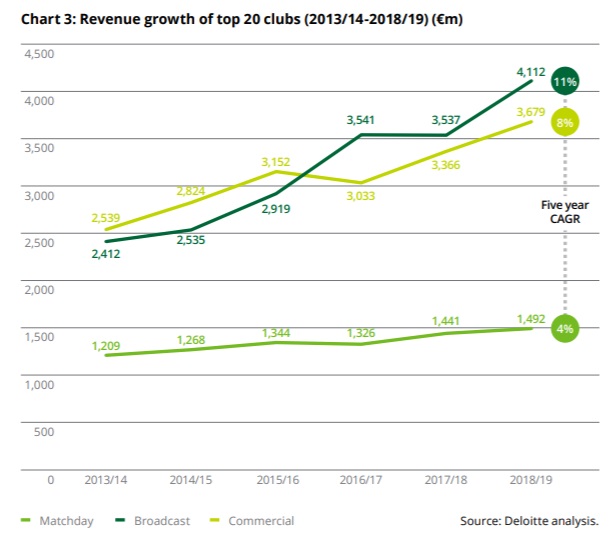Screen dimensions: 613x544
Task: Click the 4% Matchday CAGR circle
Action: tap(565, 328)
